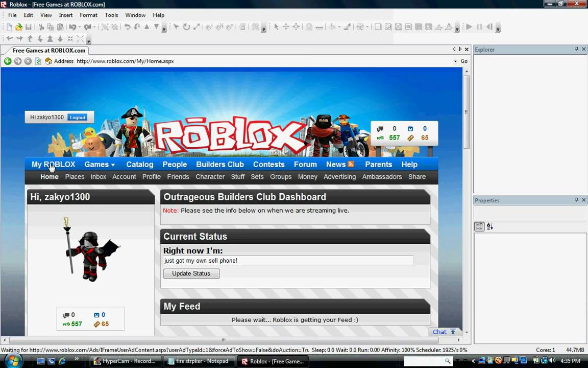Open the Edit menu
The image size is (588, 368).
pyautogui.click(x=29, y=15)
